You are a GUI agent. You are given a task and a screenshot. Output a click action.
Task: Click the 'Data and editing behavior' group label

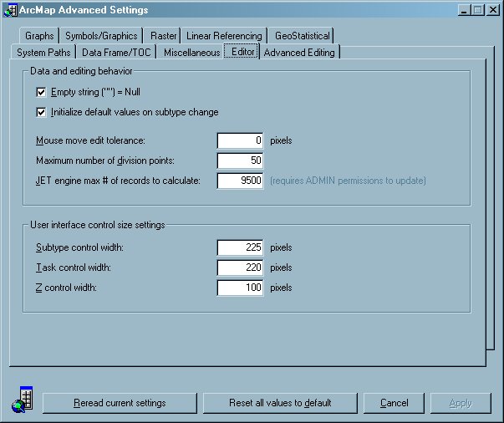(81, 71)
